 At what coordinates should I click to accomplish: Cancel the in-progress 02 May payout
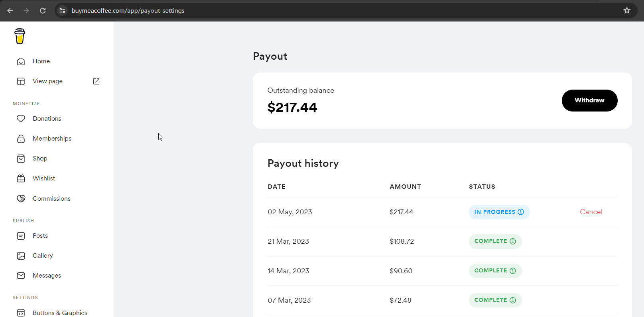pyautogui.click(x=591, y=212)
